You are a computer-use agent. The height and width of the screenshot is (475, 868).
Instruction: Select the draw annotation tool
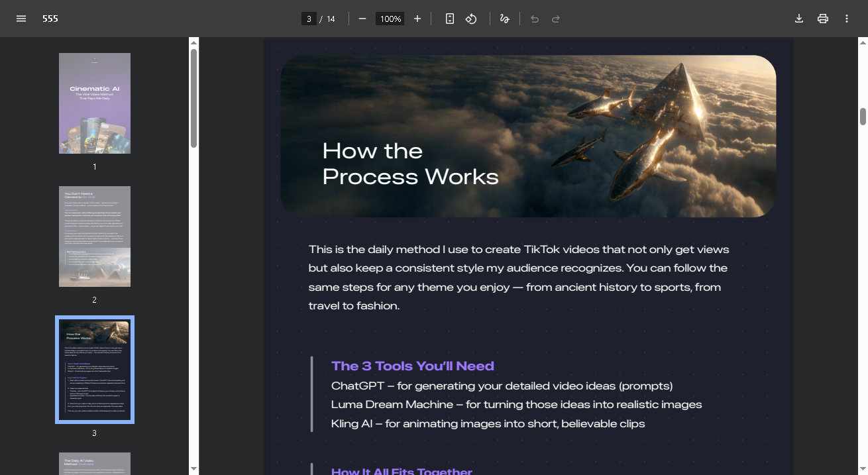[504, 19]
